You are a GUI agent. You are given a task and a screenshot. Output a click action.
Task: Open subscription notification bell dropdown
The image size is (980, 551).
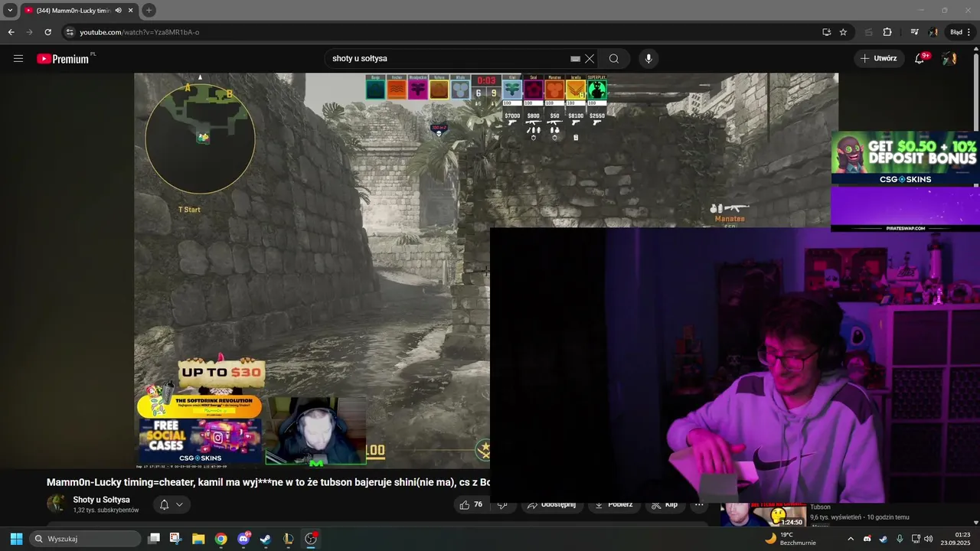tap(171, 504)
